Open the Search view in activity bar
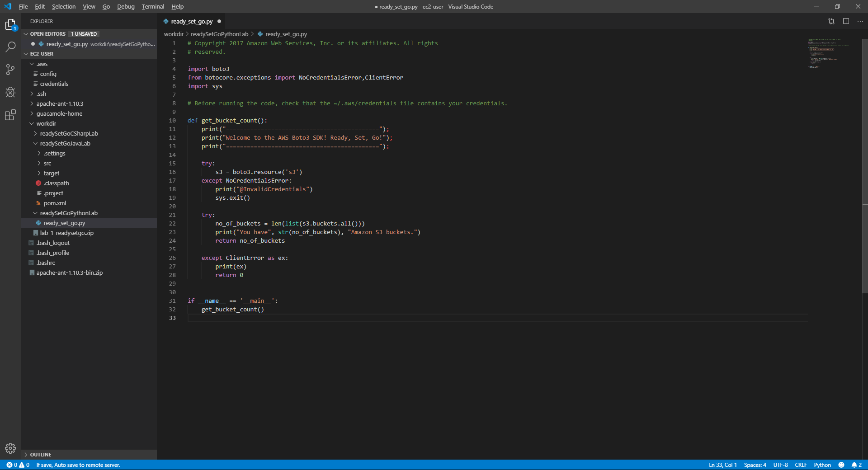Image resolution: width=868 pixels, height=470 pixels. click(10, 47)
